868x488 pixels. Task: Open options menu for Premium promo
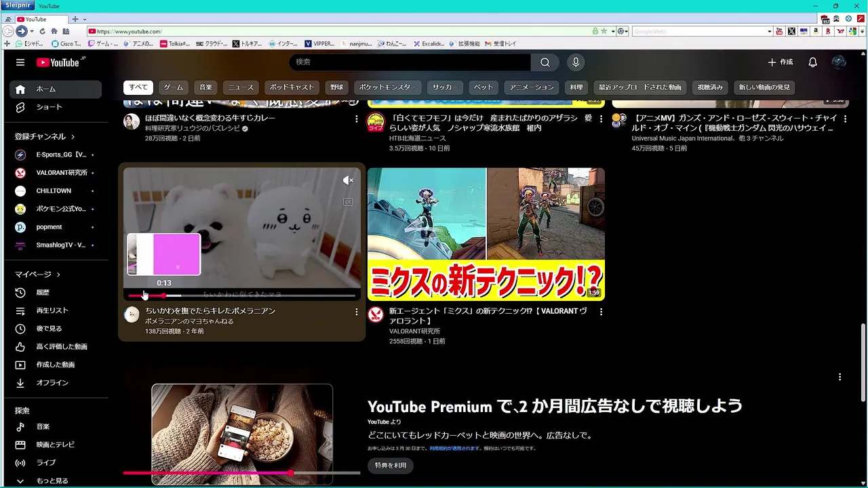tap(840, 377)
